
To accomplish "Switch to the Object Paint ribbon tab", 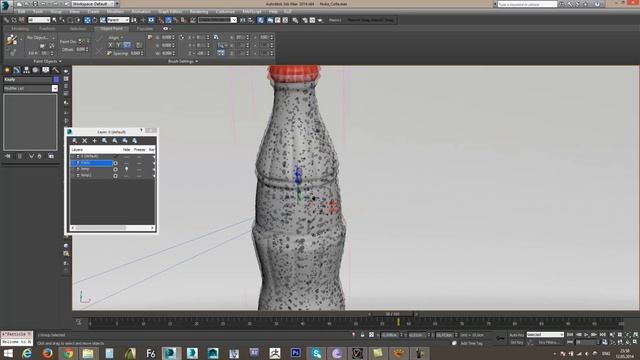I will (x=111, y=29).
